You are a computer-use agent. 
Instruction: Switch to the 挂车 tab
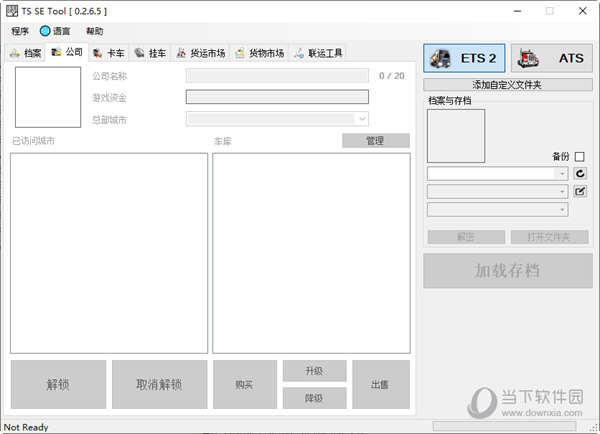pos(150,53)
